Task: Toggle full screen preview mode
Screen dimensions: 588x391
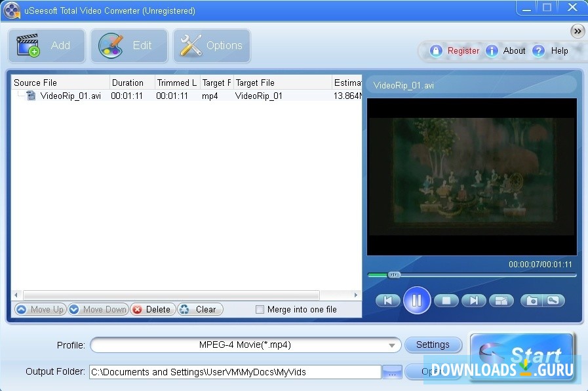Action: pos(501,301)
